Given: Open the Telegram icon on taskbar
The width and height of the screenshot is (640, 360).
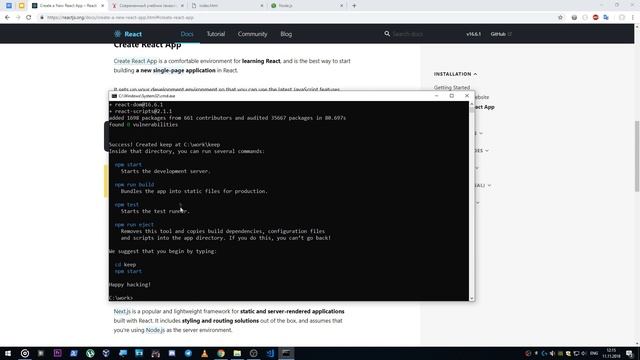Looking at the screenshot, I should (188, 353).
